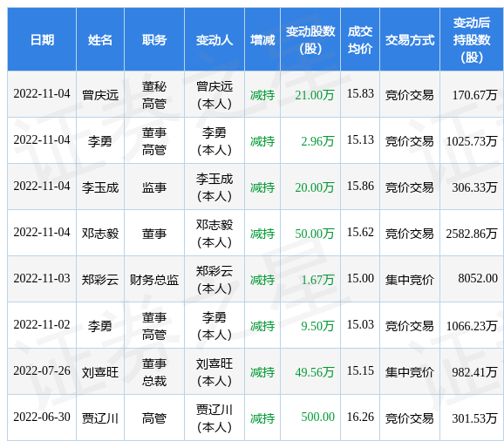Click the 日期 column header
Image resolution: width=504 pixels, height=448 pixels.
42,40
